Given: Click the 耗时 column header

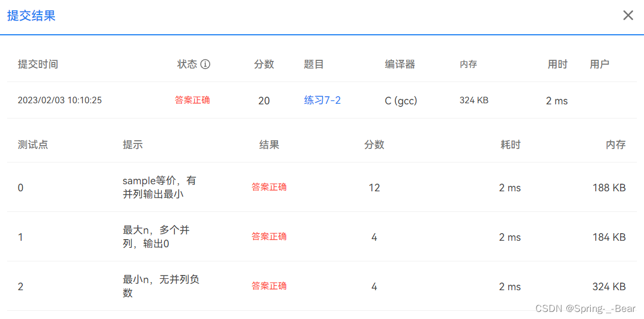Looking at the screenshot, I should (510, 145).
